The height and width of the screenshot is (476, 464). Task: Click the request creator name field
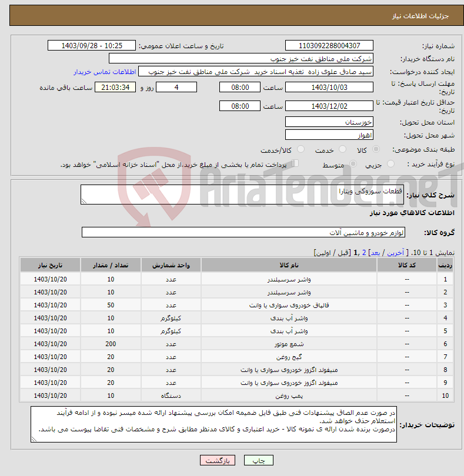(256, 72)
